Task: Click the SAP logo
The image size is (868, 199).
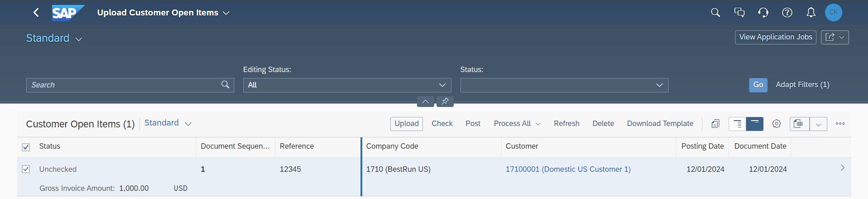Action: [x=68, y=13]
